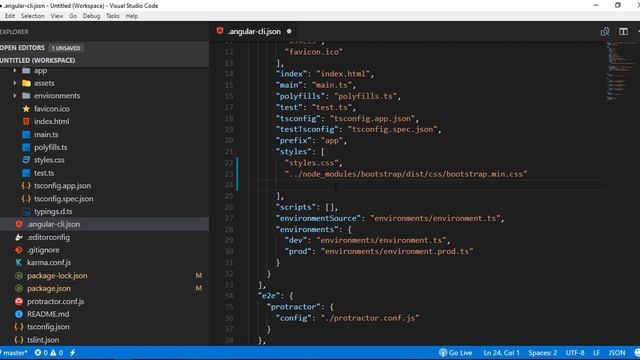Screen dimensions: 640x360
Task: Open README.md in the Explorer
Action: tap(48, 314)
